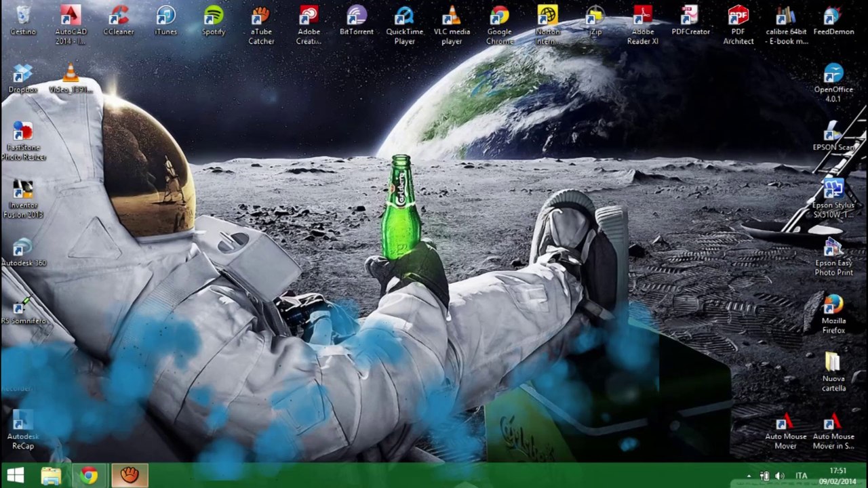
Task: Open the jZip desktop shortcut
Action: pos(595,20)
